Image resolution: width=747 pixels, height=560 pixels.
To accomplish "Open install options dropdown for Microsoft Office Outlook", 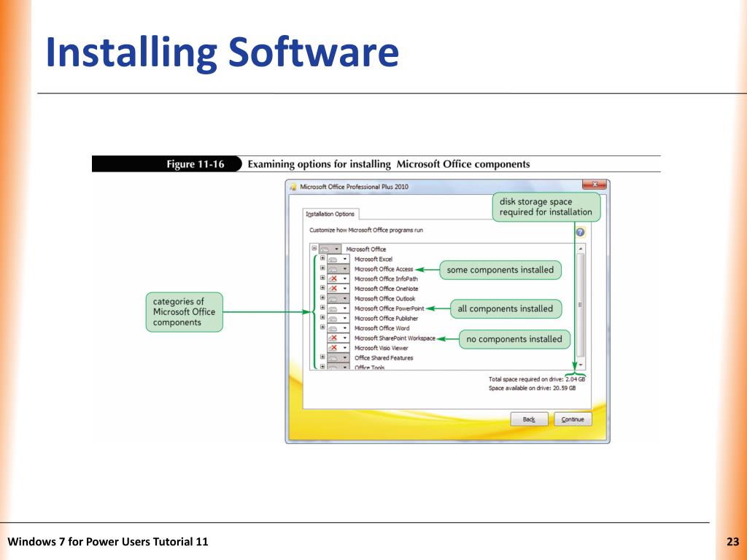I will coord(338,298).
